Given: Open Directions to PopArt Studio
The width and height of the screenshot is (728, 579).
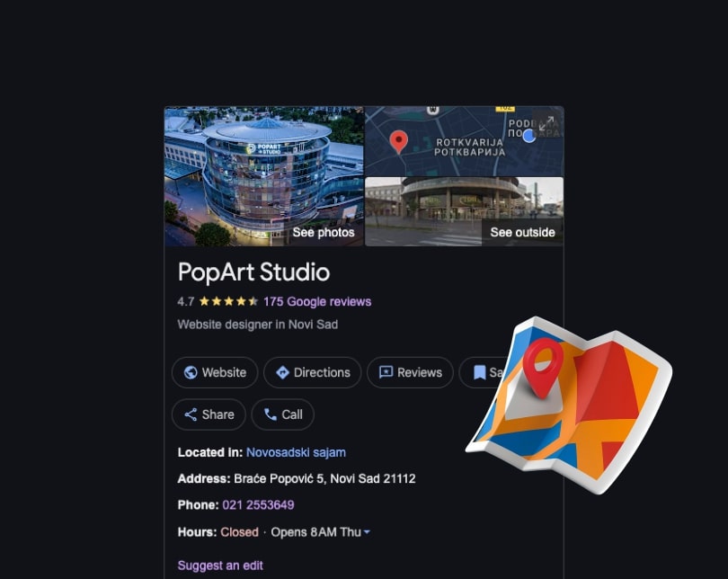Looking at the screenshot, I should (x=313, y=372).
